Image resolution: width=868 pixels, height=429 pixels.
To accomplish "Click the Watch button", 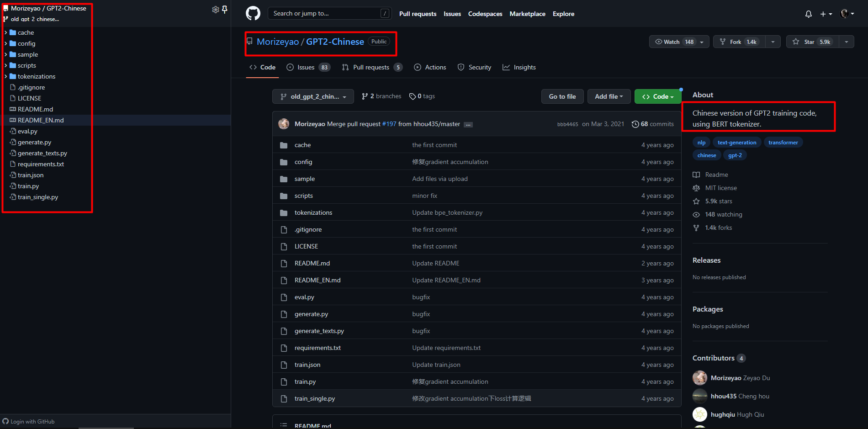I will pos(679,42).
